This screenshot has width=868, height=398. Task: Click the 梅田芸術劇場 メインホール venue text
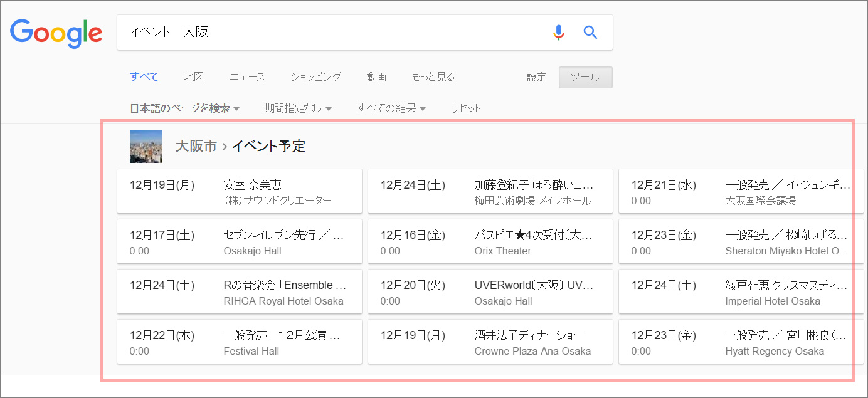point(532,201)
